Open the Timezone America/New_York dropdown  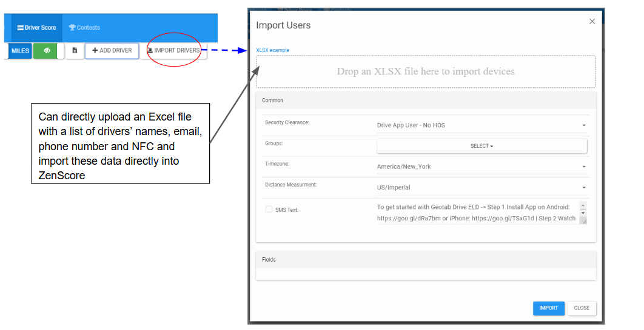point(481,167)
